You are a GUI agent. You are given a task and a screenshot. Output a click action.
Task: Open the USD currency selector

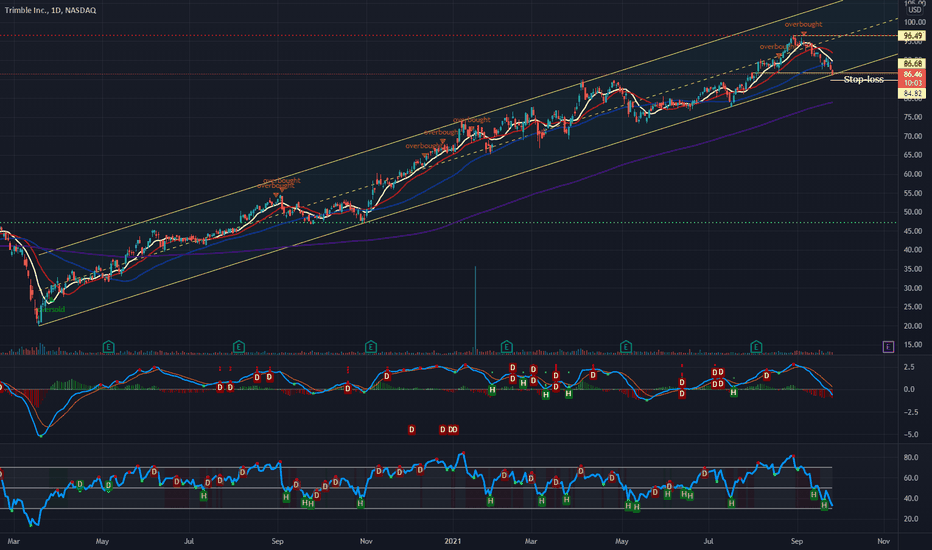(914, 10)
